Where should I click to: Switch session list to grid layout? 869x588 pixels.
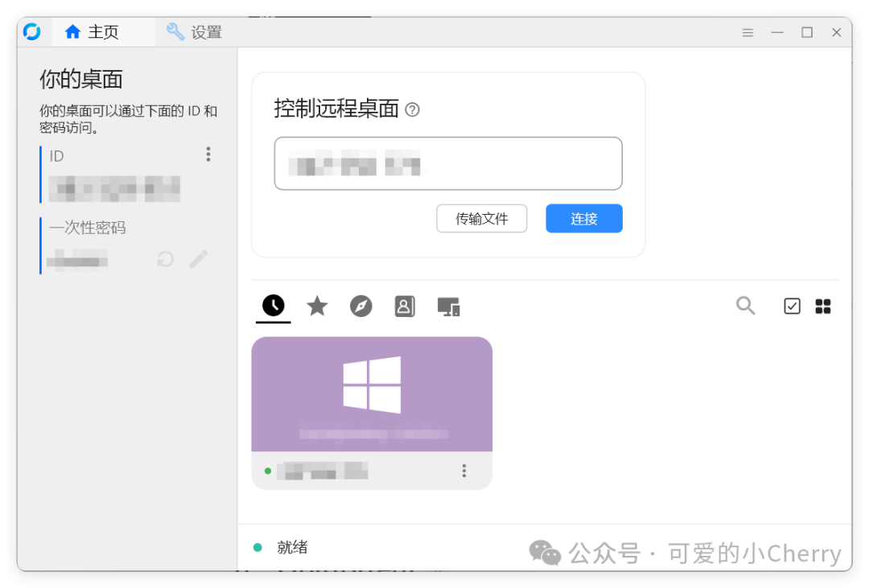[823, 306]
